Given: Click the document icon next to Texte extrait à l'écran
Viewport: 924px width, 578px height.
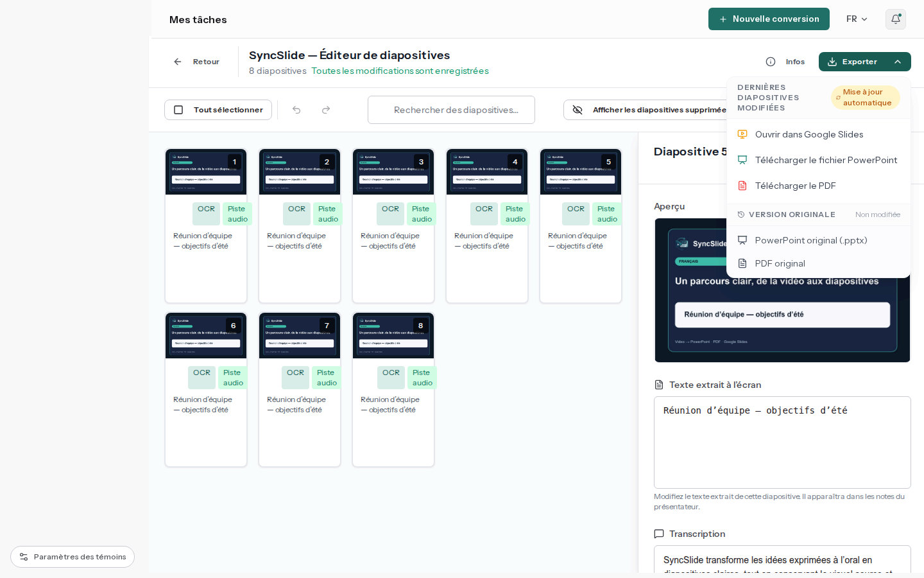Looking at the screenshot, I should coord(658,385).
